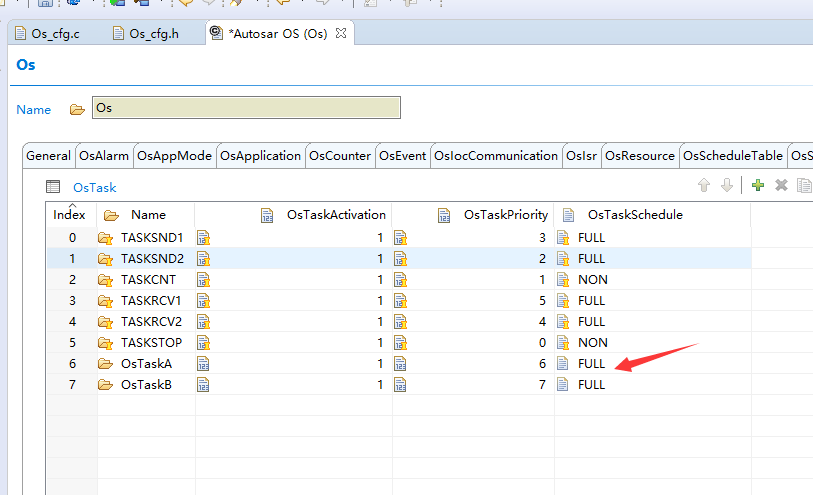Click the priority icon in the TASKRCV2 row
This screenshot has width=813, height=495.
point(400,322)
